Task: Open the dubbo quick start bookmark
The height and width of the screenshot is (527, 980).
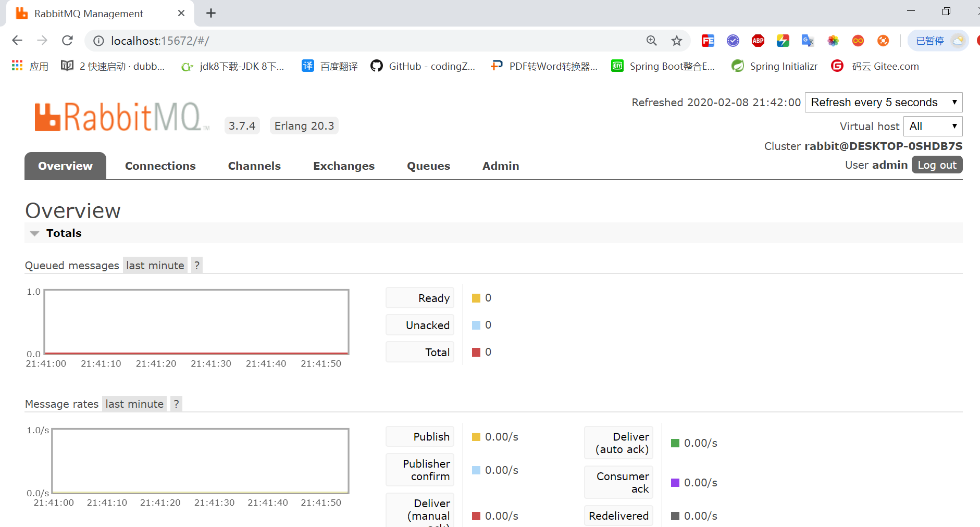Action: (113, 66)
